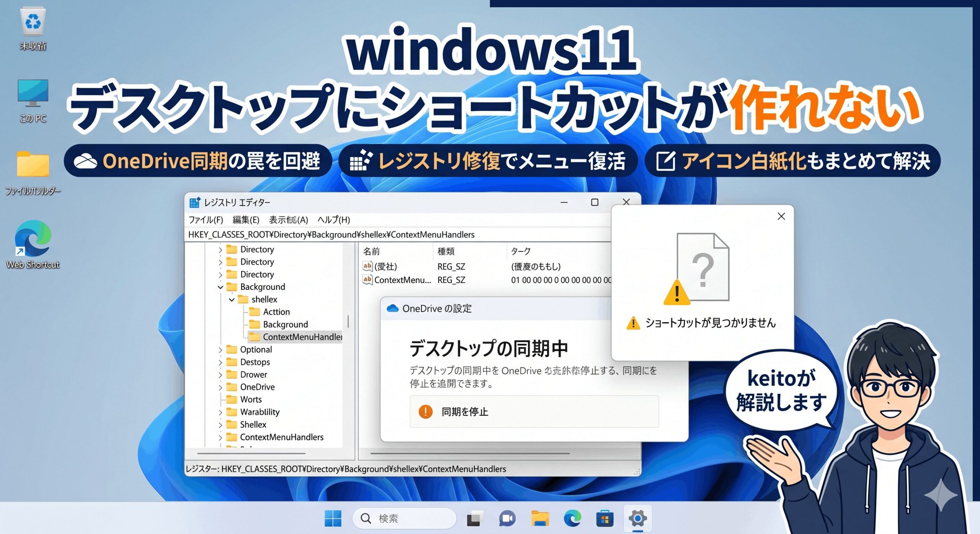980x534 pixels.
Task: Select the (愛社) value name
Action: click(385, 266)
